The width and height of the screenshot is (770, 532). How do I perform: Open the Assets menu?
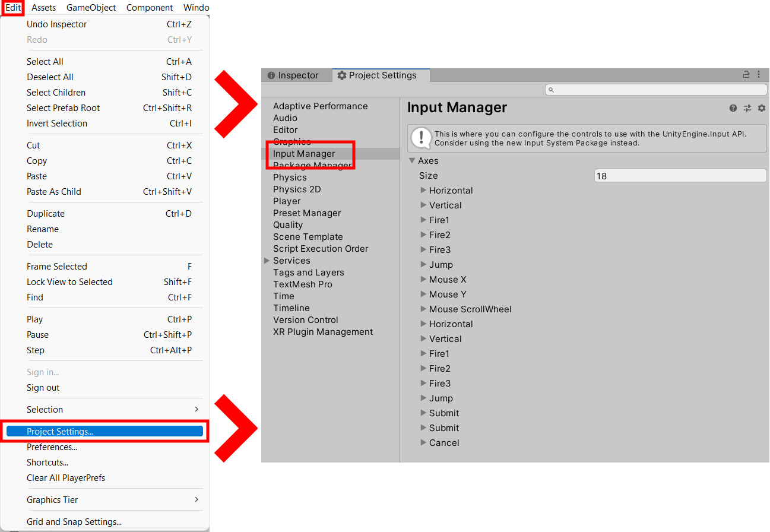tap(44, 8)
